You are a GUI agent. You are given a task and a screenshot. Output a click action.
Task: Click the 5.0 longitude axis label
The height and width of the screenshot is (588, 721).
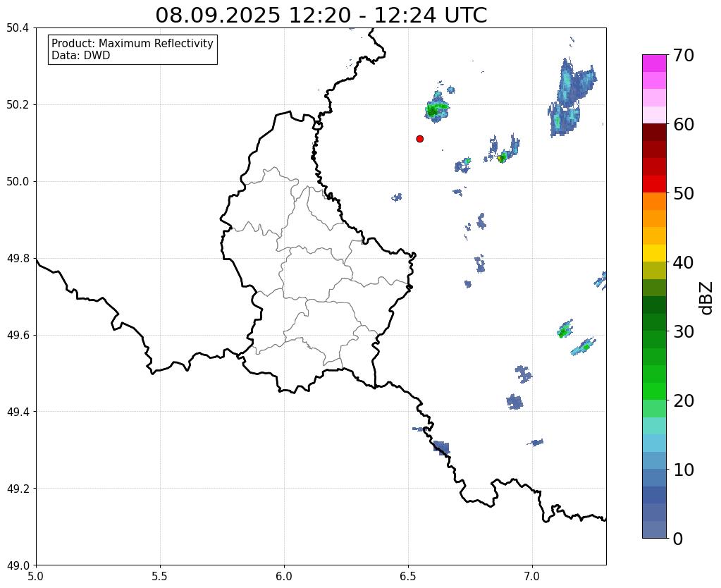click(x=36, y=576)
